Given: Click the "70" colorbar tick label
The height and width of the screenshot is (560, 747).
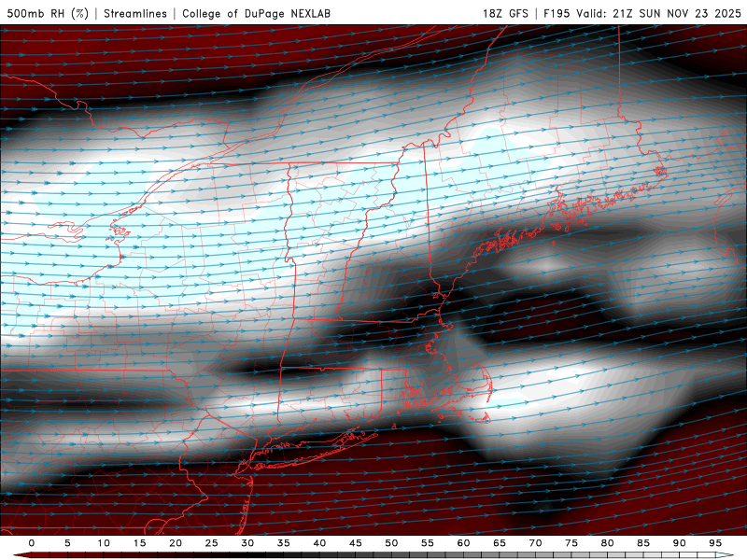Looking at the screenshot, I should (535, 543).
